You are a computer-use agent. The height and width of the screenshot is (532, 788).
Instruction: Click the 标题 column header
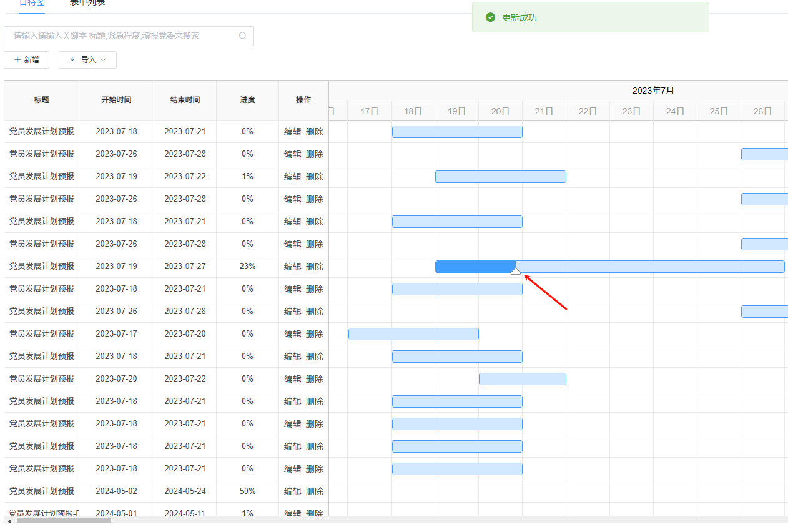click(x=42, y=100)
